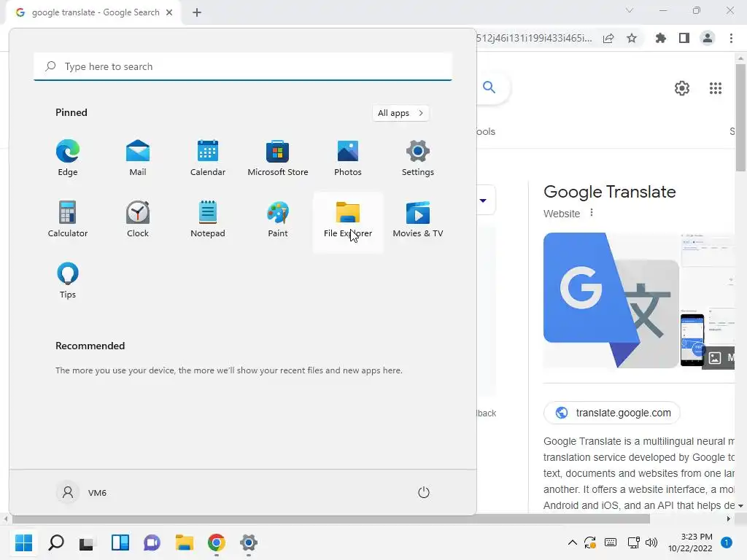The width and height of the screenshot is (747, 560).
Task: Click the phone screenshot thumbnail
Action: [x=692, y=338]
